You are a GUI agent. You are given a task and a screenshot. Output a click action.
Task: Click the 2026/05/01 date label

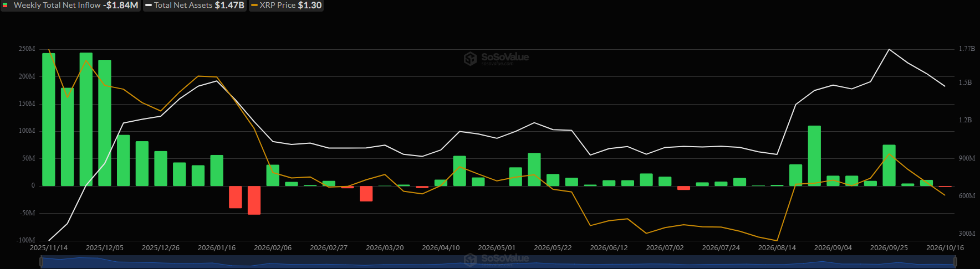tap(497, 248)
